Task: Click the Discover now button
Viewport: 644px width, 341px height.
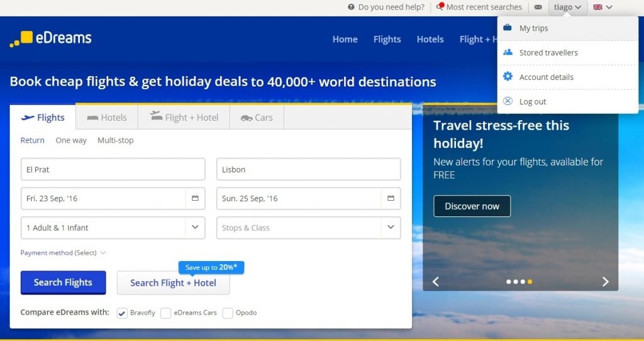Action: click(472, 206)
